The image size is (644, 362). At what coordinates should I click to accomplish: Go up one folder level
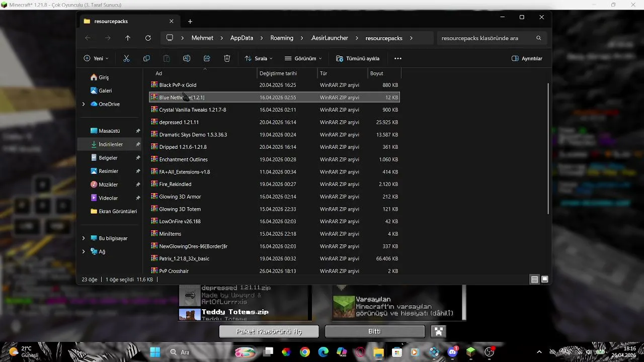coord(128,38)
